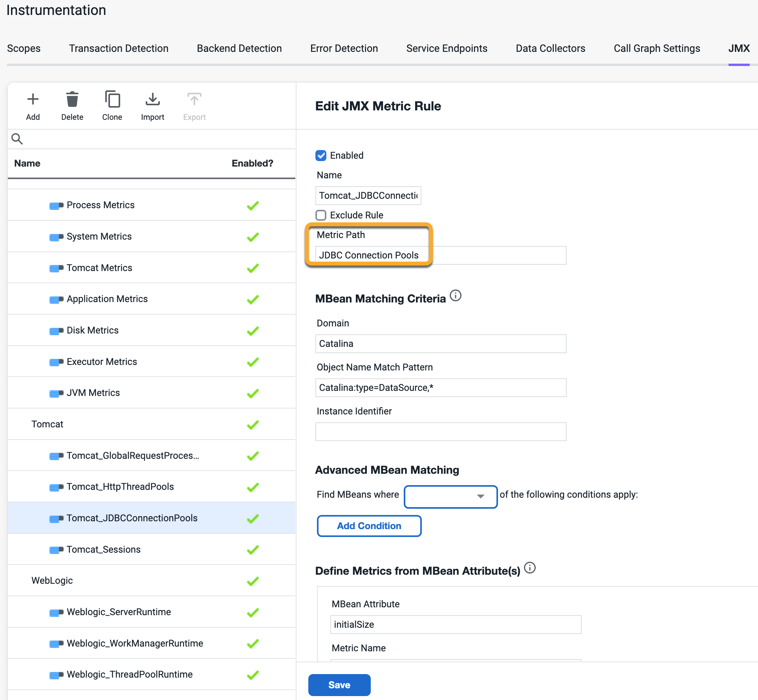Open the Find MBeans where dropdown
This screenshot has height=700, width=758.
[451, 497]
